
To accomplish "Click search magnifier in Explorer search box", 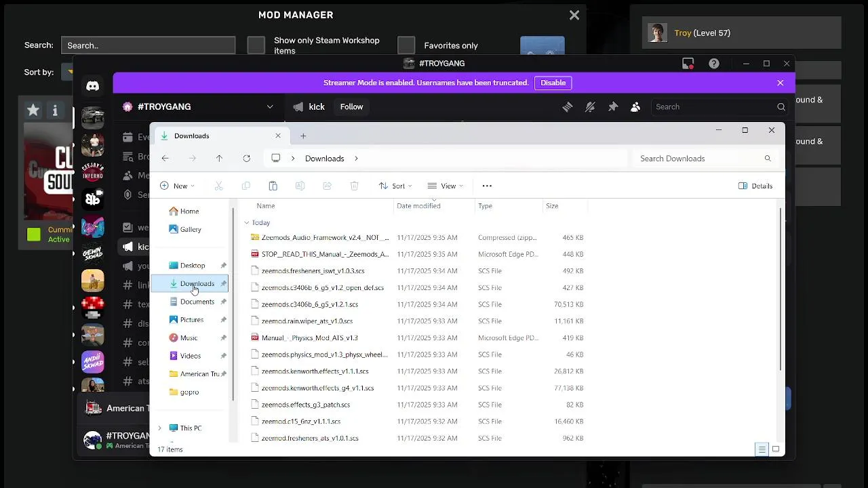I will pyautogui.click(x=768, y=159).
